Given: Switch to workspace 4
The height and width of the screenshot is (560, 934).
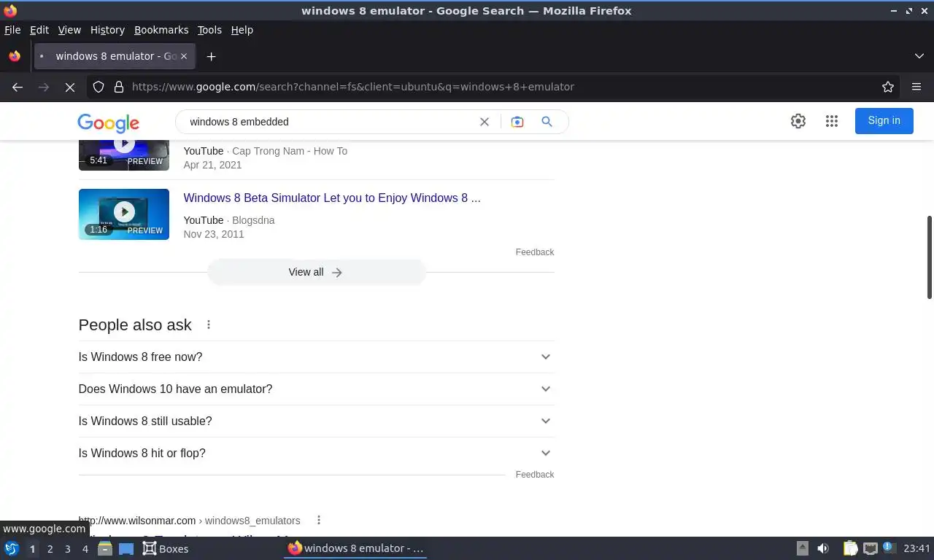Looking at the screenshot, I should tap(85, 549).
